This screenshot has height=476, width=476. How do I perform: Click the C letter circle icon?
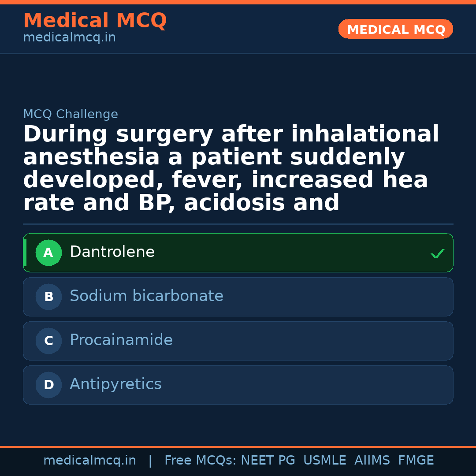point(48,341)
